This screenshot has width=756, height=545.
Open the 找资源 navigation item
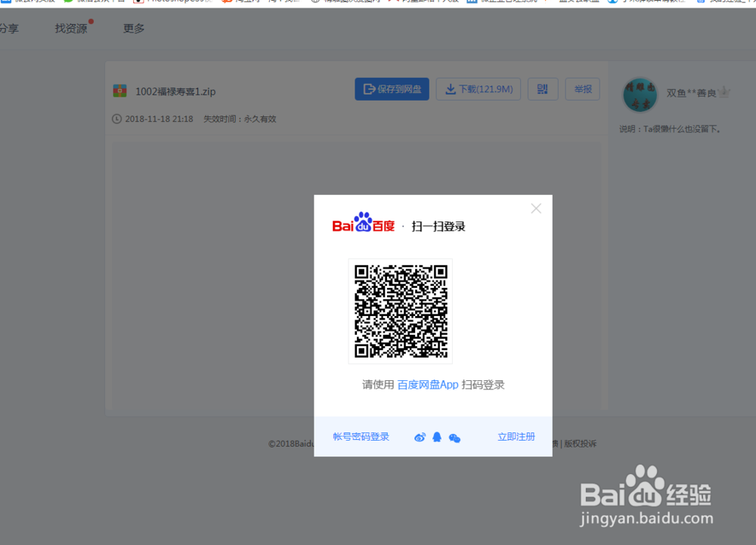point(71,29)
